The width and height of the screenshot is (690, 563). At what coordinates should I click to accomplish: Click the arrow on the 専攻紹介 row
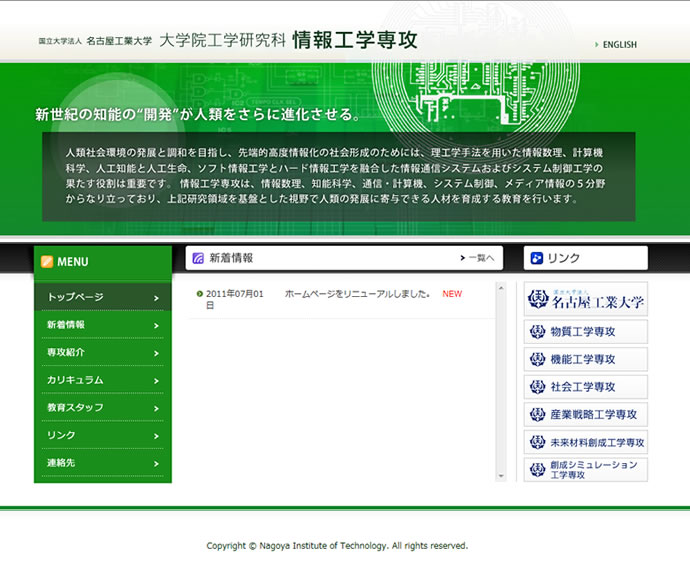click(x=156, y=353)
